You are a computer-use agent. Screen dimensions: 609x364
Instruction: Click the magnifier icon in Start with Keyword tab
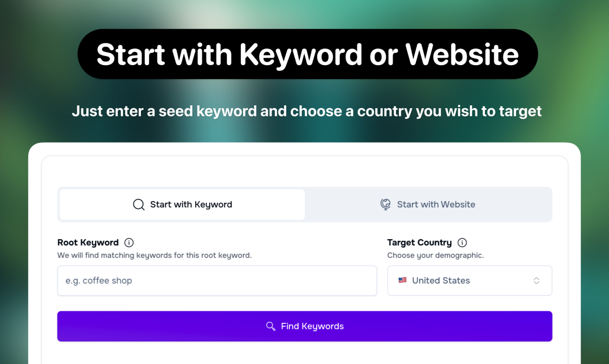tap(139, 205)
